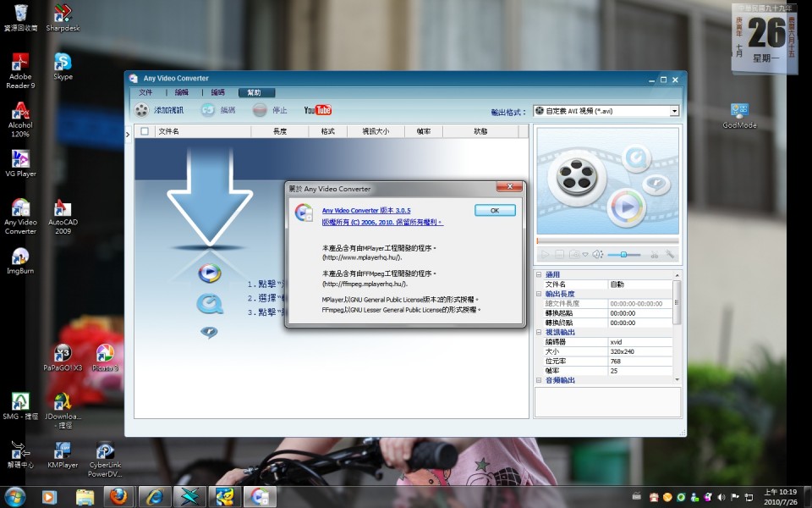Open the 幫助 (Help) menu
This screenshot has width=812, height=508.
[255, 92]
